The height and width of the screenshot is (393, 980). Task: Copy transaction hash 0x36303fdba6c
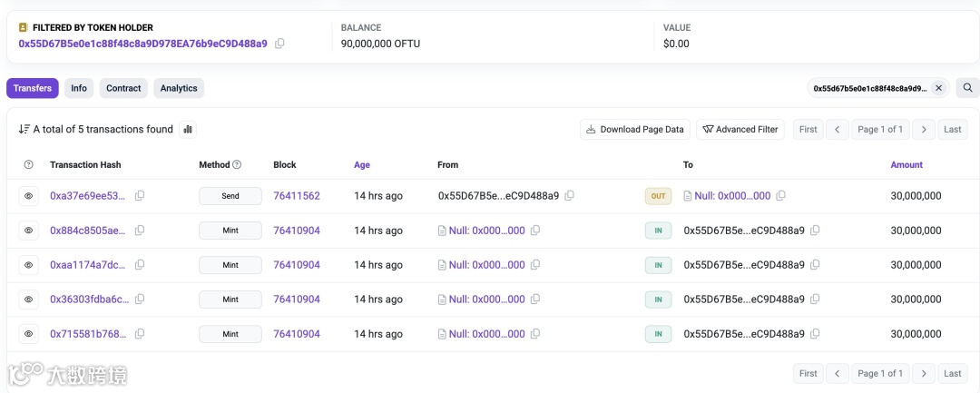click(140, 300)
